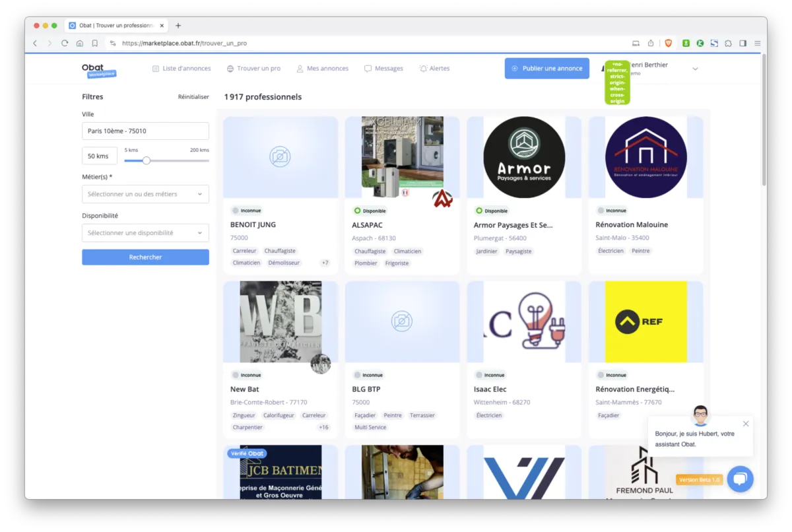Open the Métier(s) selection dropdown

[145, 194]
